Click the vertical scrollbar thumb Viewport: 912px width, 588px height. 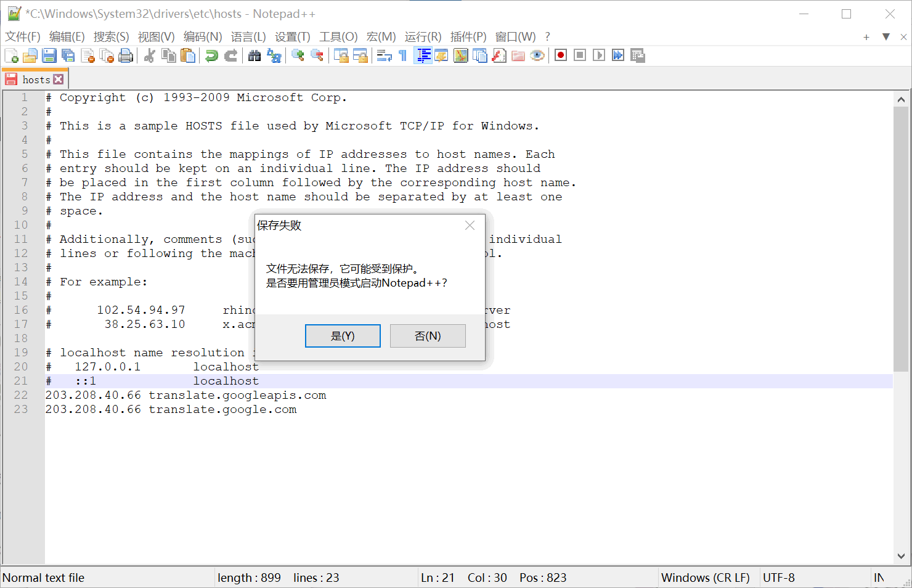(x=901, y=239)
